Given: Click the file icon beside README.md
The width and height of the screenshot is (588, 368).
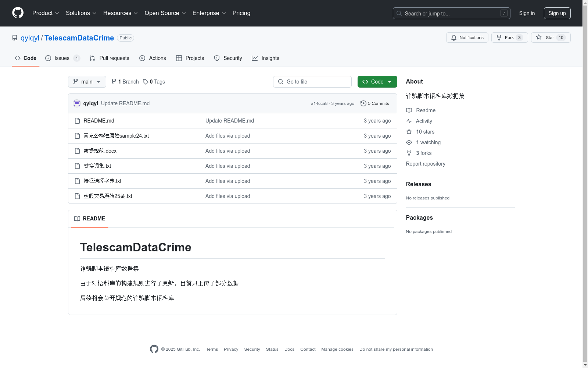Looking at the screenshot, I should coord(77,121).
